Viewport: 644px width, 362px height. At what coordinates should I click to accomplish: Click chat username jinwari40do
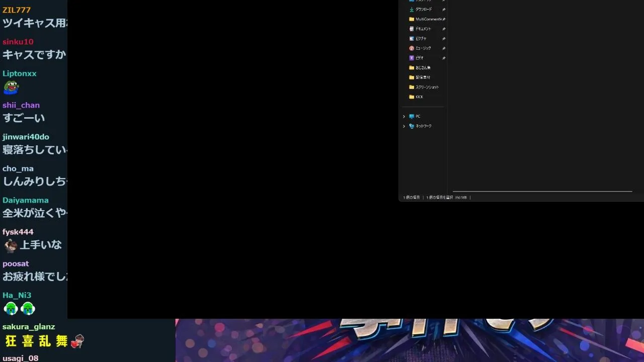click(x=26, y=137)
